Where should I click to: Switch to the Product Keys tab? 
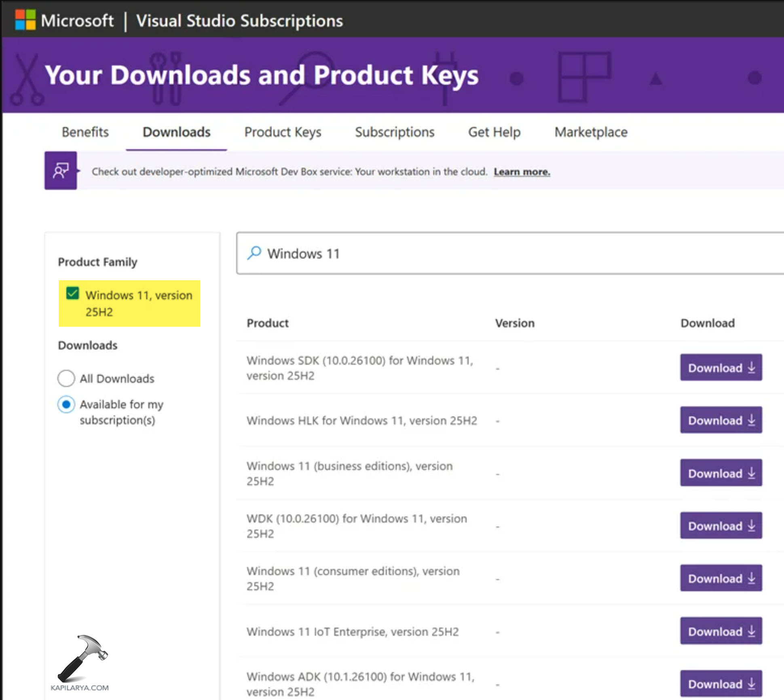pos(283,132)
